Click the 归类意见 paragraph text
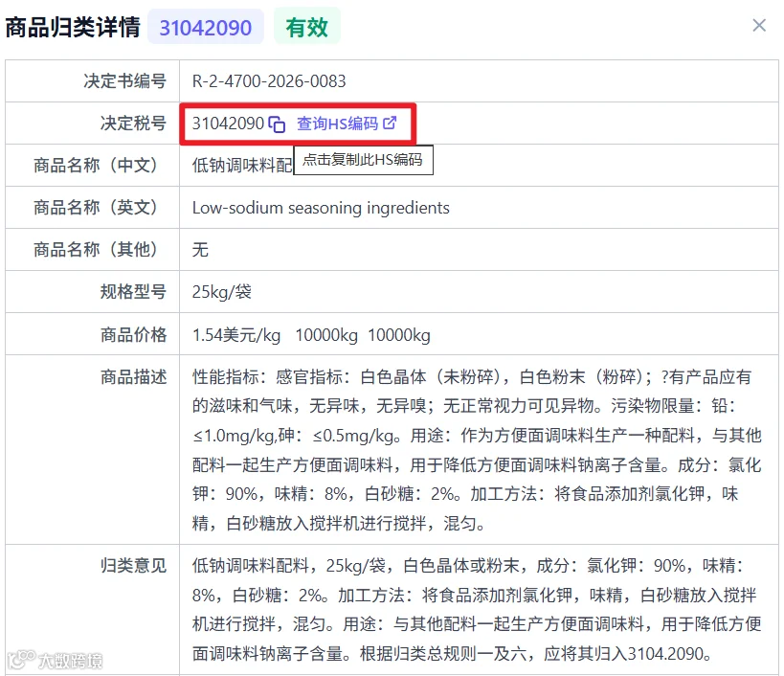784x676 pixels. pos(477,610)
